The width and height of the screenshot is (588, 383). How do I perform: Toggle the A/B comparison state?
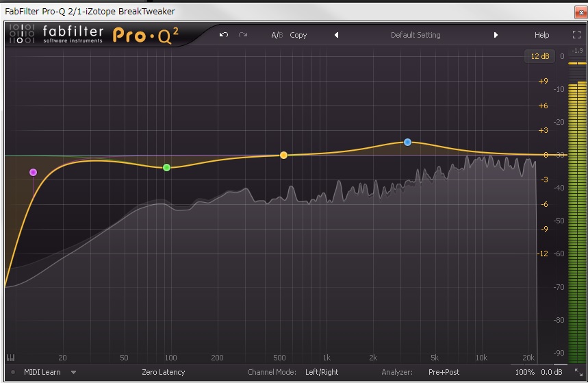[x=277, y=35]
